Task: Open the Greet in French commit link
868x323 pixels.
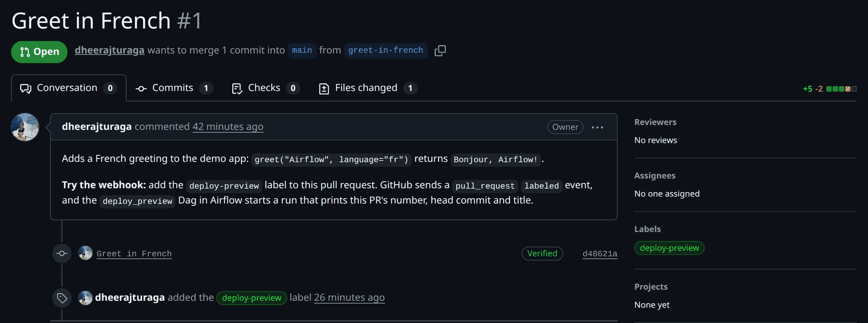Action: click(134, 254)
